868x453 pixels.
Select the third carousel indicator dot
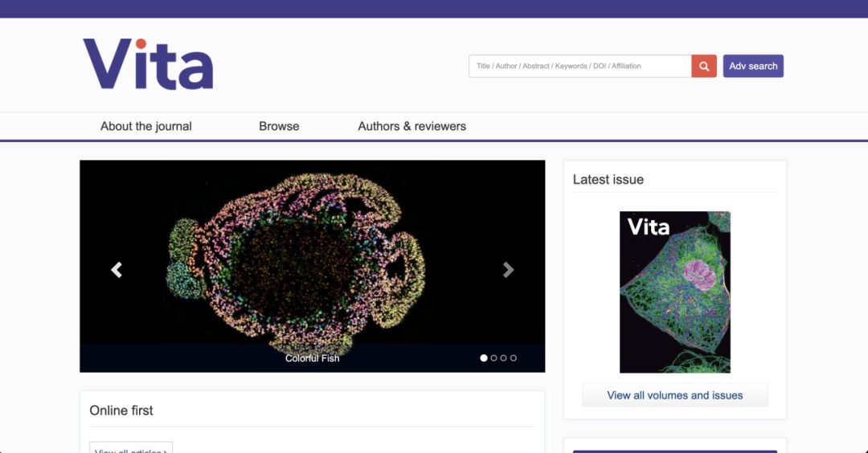tap(504, 358)
